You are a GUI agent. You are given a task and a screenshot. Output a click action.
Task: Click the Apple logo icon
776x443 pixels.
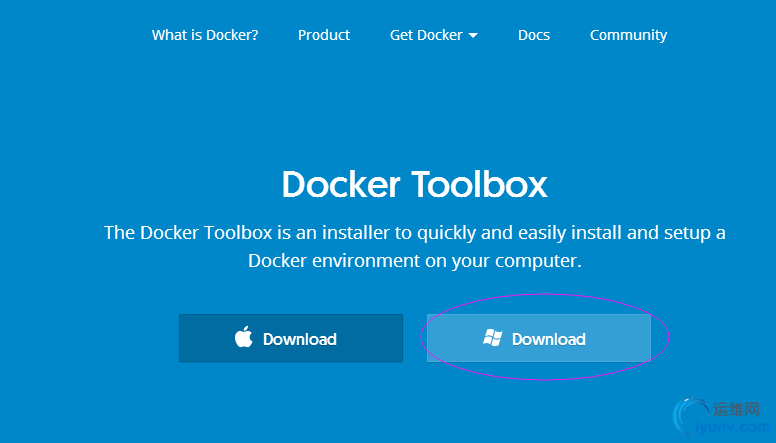243,337
